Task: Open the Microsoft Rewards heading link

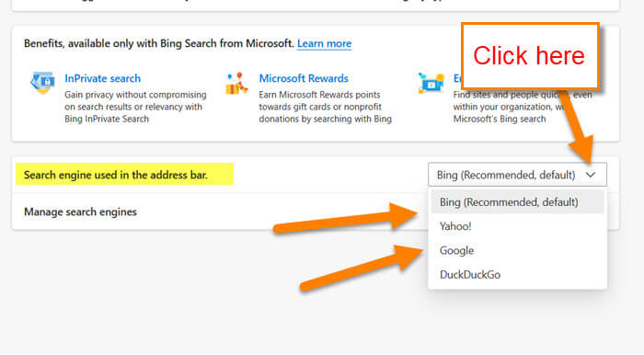Action: click(x=304, y=78)
